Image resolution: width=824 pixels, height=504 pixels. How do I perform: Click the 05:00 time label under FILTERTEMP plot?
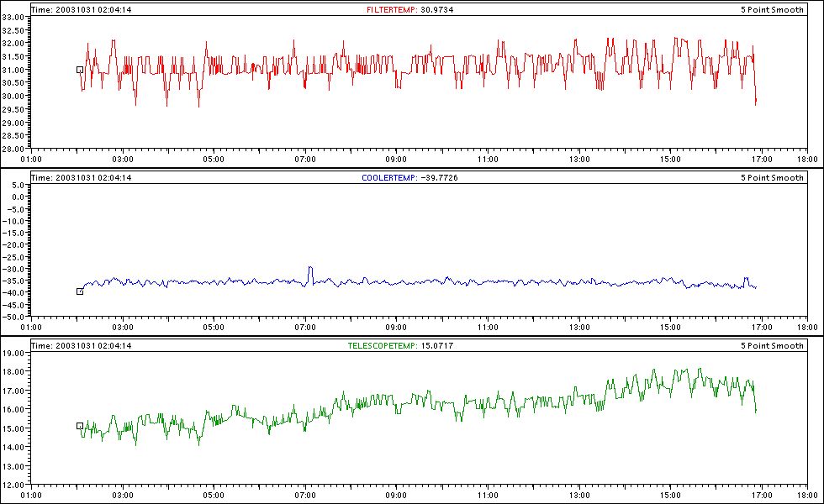[214, 159]
